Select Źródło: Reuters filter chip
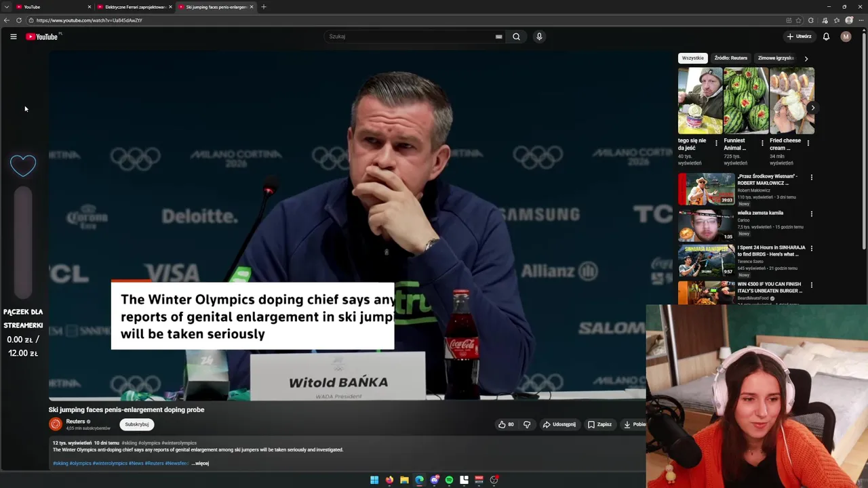The width and height of the screenshot is (868, 488). point(731,58)
